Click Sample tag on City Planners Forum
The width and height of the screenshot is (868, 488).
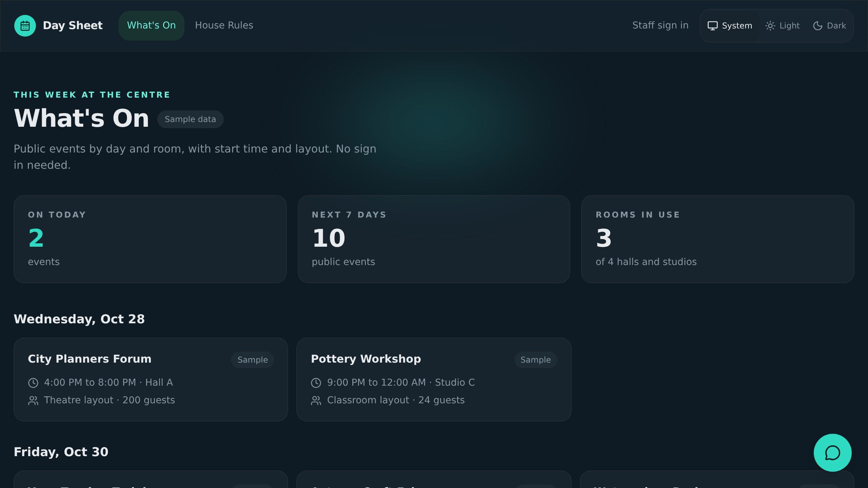click(x=253, y=360)
